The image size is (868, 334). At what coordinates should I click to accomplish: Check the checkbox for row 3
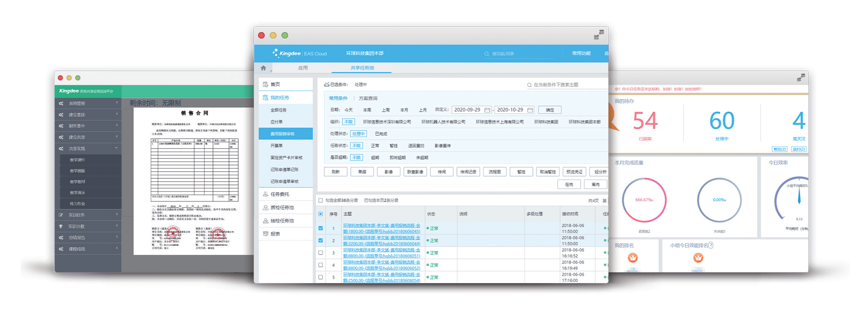pos(321,253)
